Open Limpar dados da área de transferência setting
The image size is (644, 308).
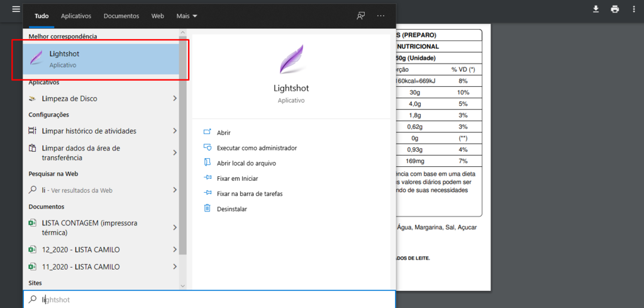[x=101, y=152]
